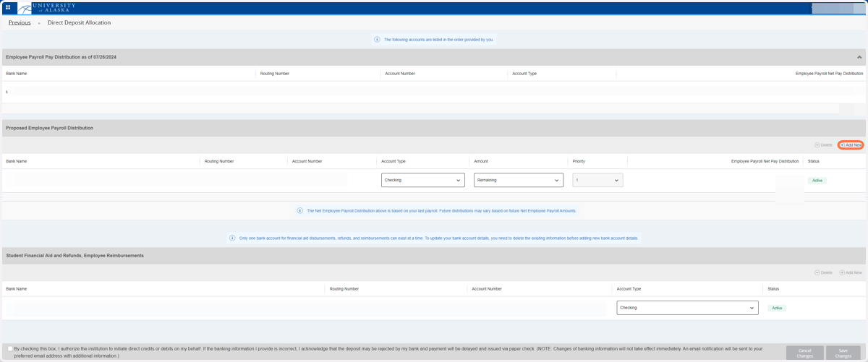This screenshot has height=362, width=868.
Task: Click the University of Alaska logo
Action: (48, 8)
